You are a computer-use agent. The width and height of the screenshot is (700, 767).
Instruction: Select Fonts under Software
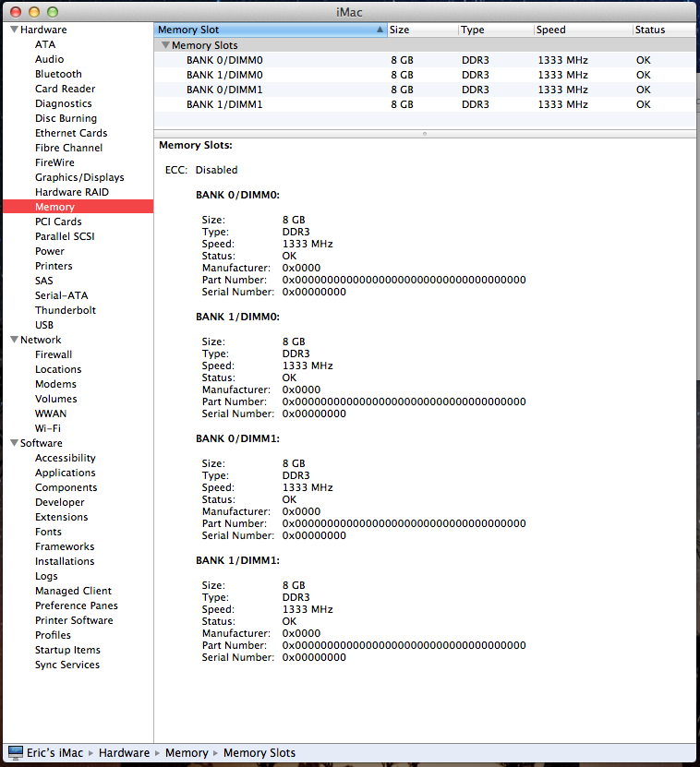coord(48,532)
